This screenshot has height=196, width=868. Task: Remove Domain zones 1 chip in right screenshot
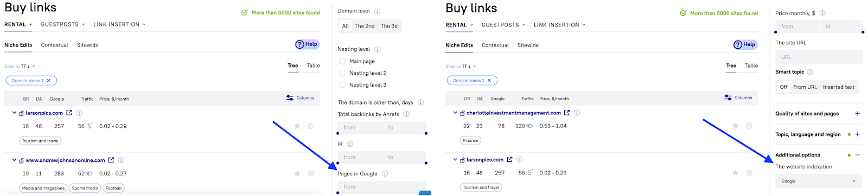pos(489,81)
